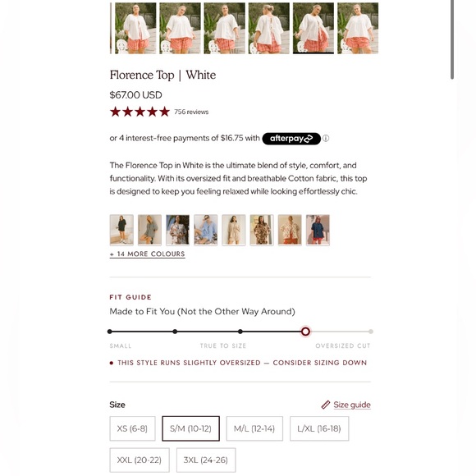Image resolution: width=476 pixels, height=476 pixels.
Task: Select size XS (6-8)
Action: pos(132,428)
